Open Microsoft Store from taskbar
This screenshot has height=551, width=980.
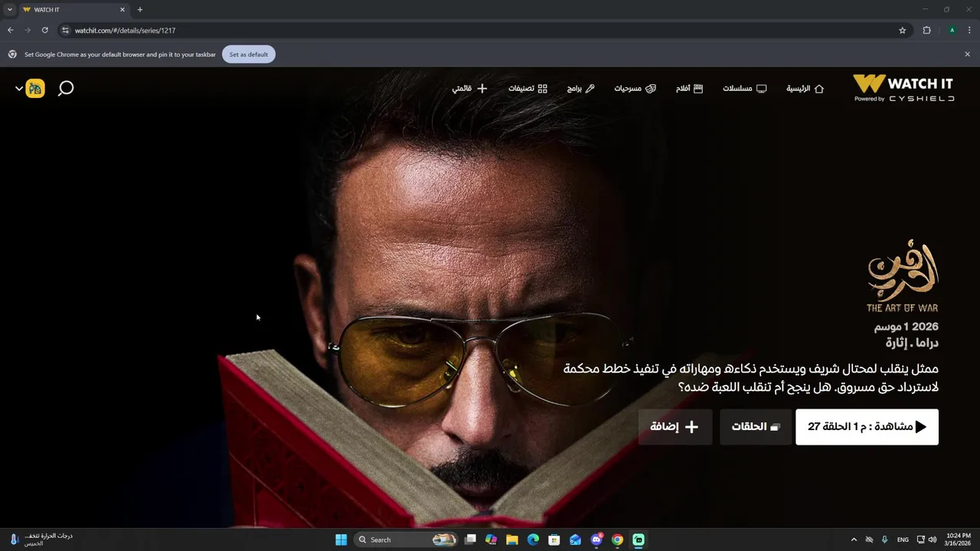pos(554,540)
